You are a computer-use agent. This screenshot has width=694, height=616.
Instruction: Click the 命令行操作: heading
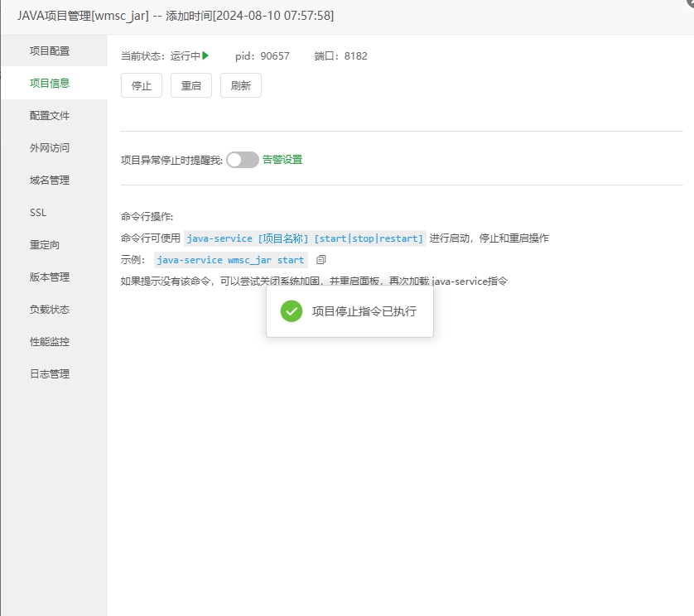click(x=147, y=216)
